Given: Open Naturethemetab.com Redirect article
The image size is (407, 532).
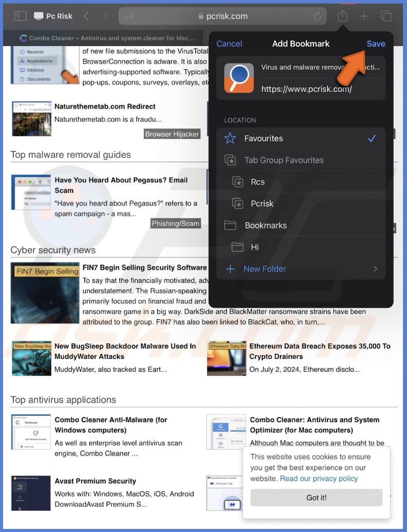Looking at the screenshot, I should tap(105, 107).
